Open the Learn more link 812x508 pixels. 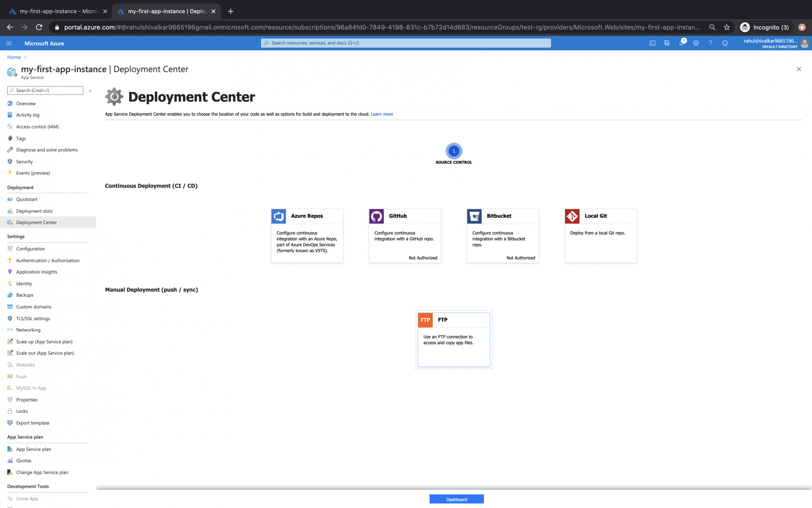coord(382,114)
